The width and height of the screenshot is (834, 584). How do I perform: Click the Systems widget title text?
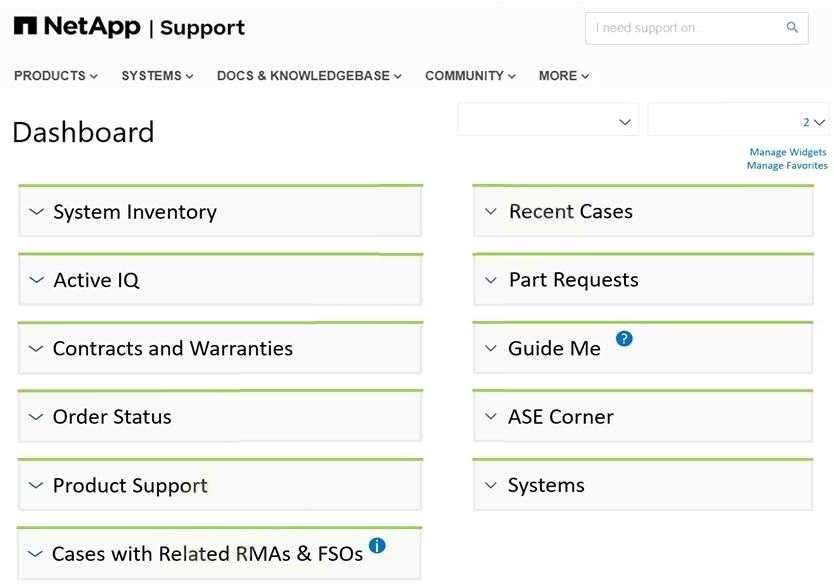pos(546,485)
